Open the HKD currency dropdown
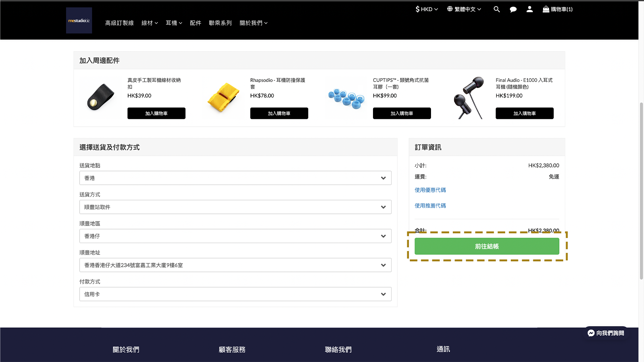The image size is (644, 362). pos(427,9)
